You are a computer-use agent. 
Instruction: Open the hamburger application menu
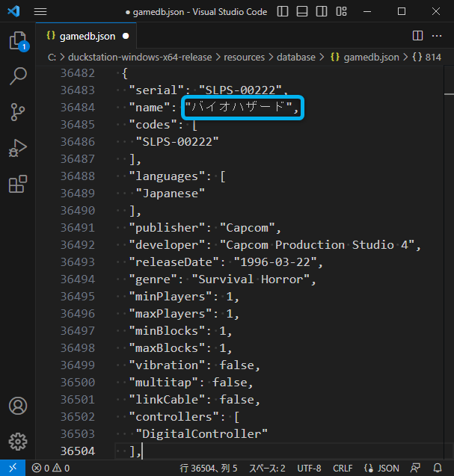(40, 11)
